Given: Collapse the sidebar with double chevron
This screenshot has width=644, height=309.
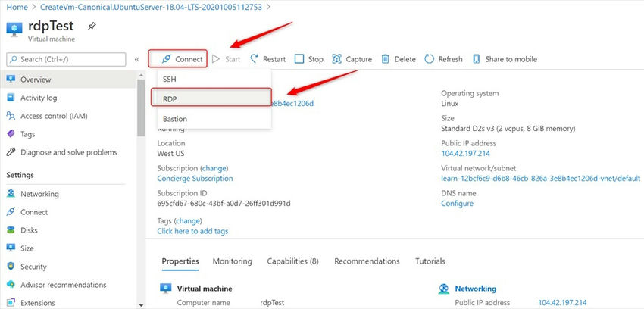Looking at the screenshot, I should (x=137, y=59).
